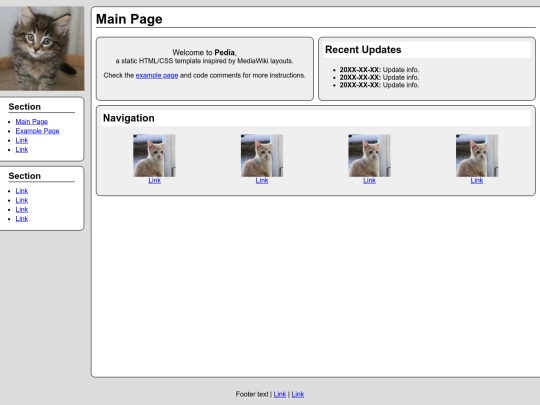Open the Example Page sidebar link
The image size is (540, 405).
point(38,131)
